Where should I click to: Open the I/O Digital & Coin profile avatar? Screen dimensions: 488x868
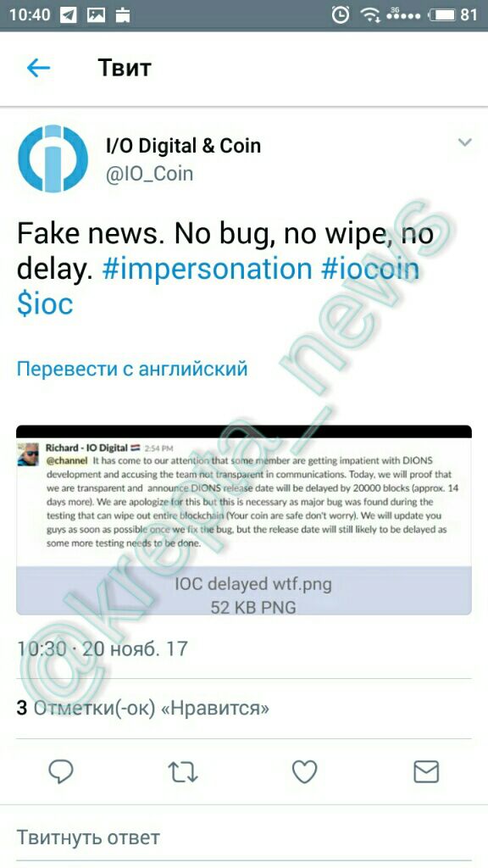coord(53,159)
